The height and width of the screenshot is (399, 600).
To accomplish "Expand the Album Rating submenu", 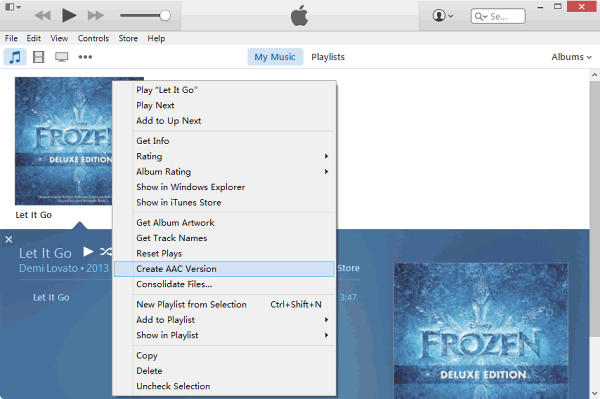I will pyautogui.click(x=224, y=171).
